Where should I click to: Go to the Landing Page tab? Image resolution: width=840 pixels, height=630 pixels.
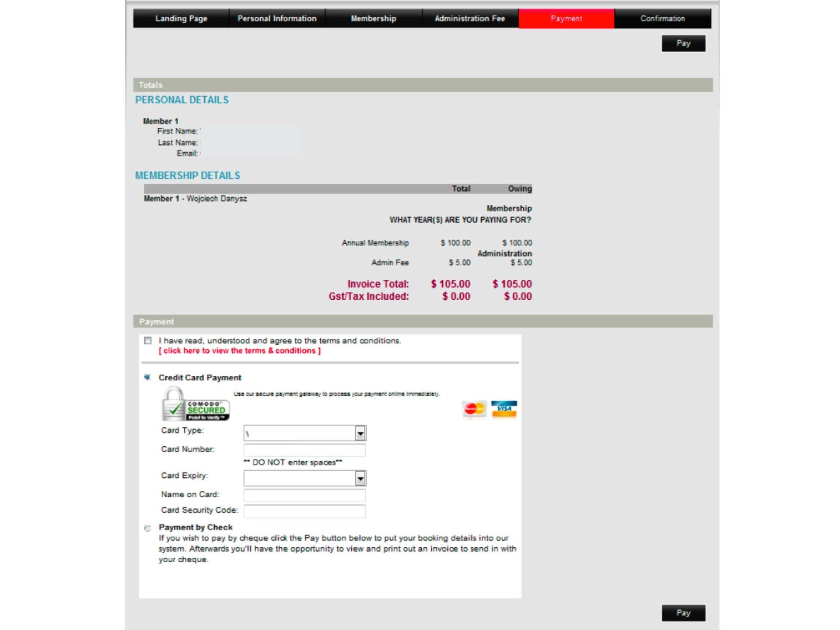coord(181,18)
